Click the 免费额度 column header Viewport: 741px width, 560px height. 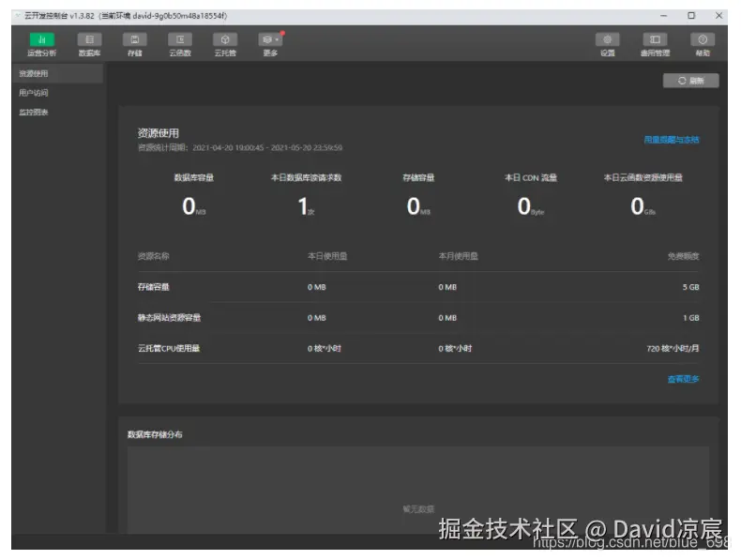[684, 256]
